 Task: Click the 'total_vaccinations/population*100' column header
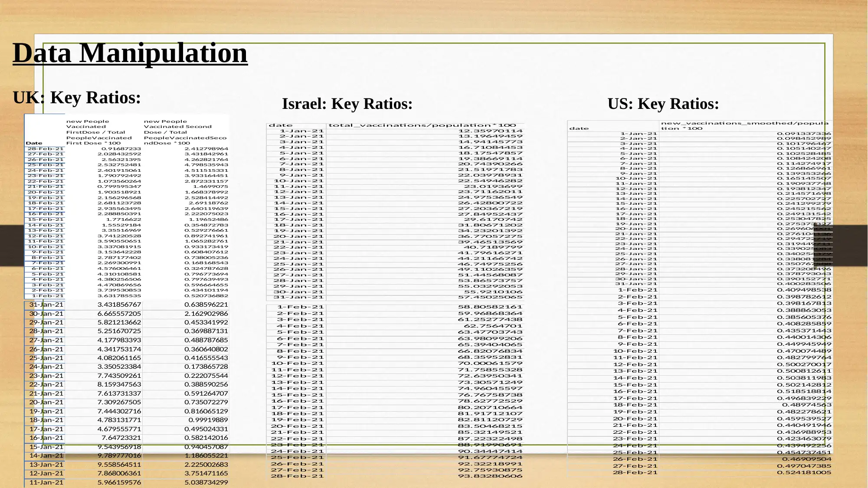click(x=422, y=125)
